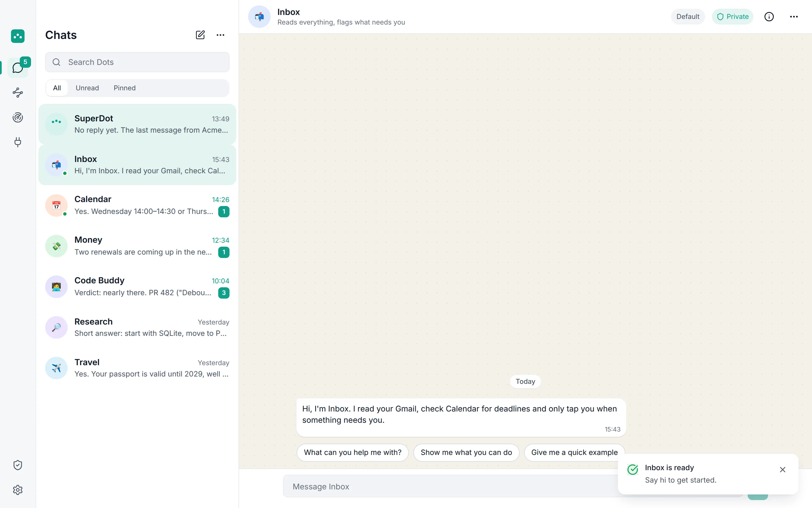Click the Code Buddy unread badge 3
The height and width of the screenshot is (508, 812).
(224, 293)
